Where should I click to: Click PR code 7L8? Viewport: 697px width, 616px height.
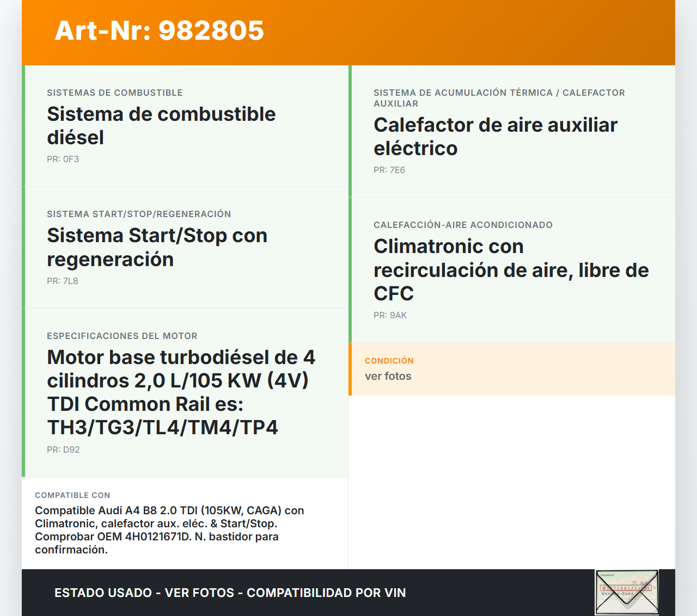[62, 281]
